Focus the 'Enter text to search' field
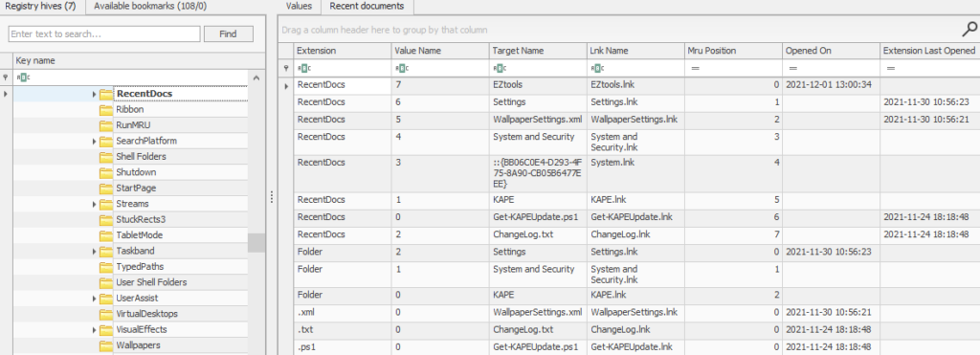 [x=104, y=33]
